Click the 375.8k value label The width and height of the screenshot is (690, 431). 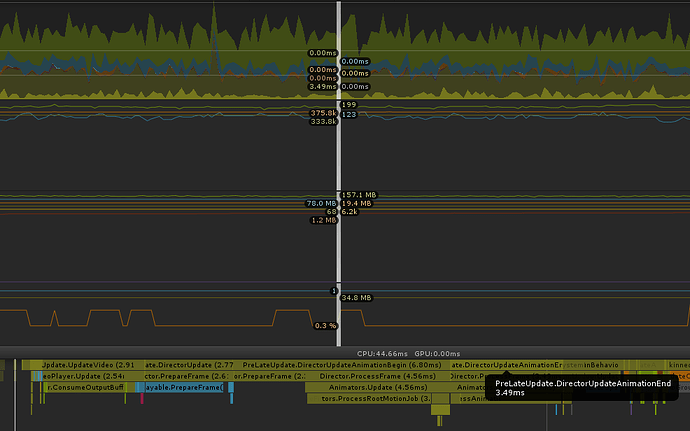323,113
